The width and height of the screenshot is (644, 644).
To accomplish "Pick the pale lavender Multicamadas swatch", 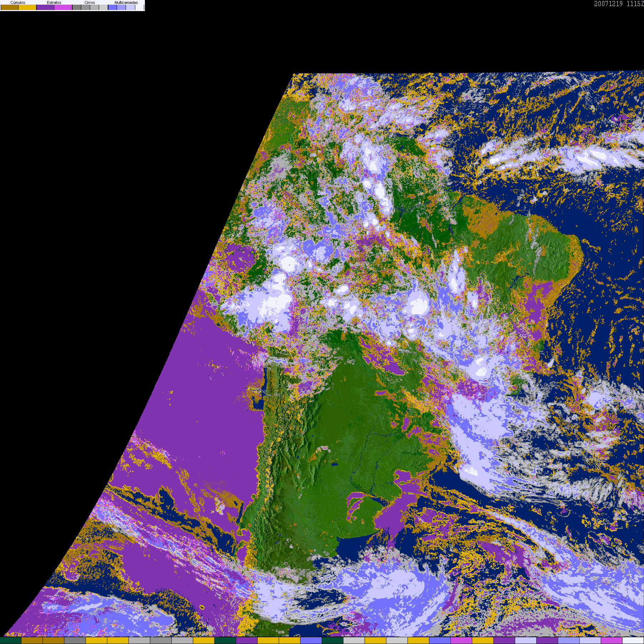I will [131, 8].
